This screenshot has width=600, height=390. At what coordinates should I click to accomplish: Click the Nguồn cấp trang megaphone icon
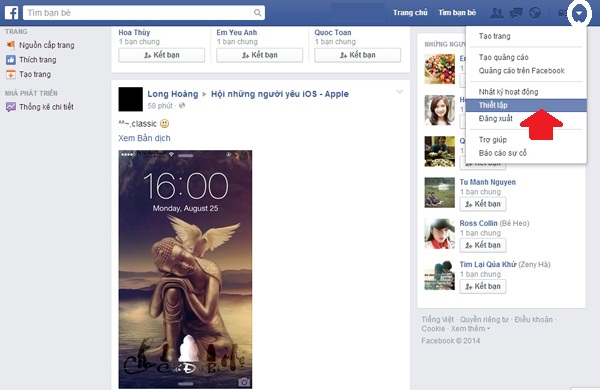10,45
